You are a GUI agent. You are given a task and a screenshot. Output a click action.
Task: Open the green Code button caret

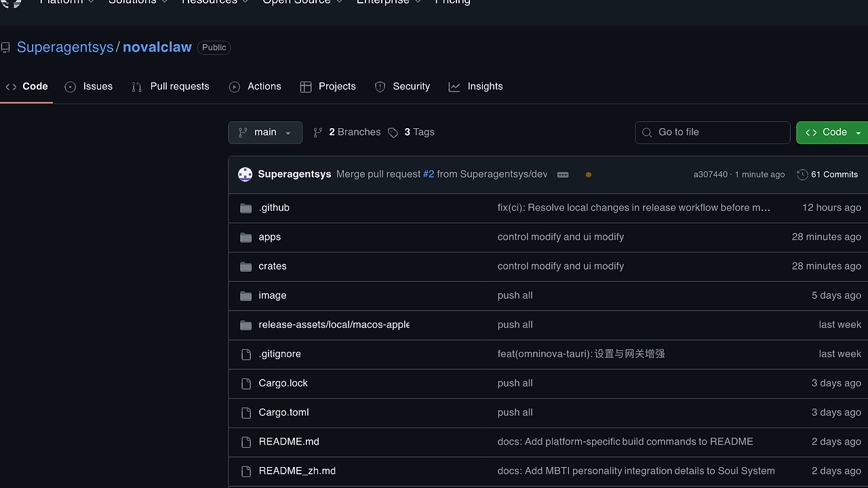click(859, 133)
